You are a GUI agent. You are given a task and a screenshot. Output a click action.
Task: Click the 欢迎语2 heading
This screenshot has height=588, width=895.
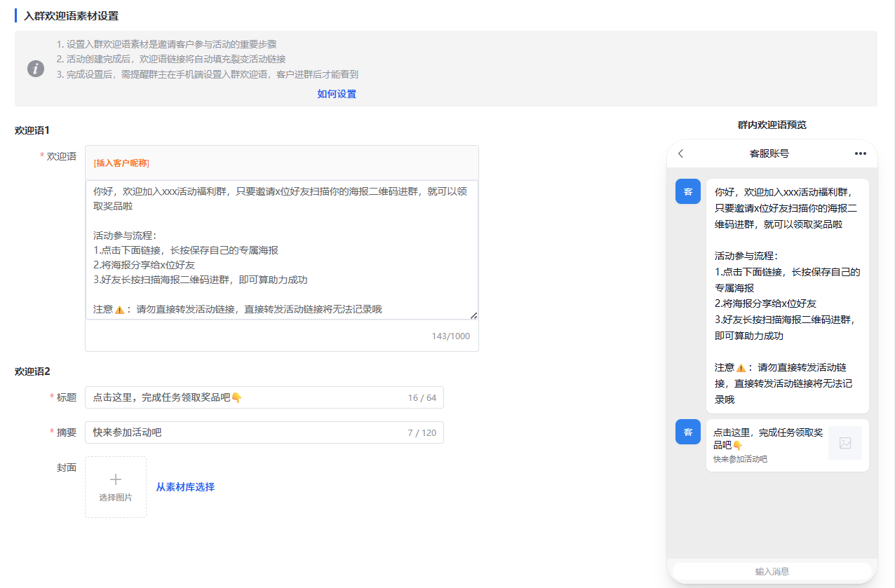pyautogui.click(x=32, y=371)
